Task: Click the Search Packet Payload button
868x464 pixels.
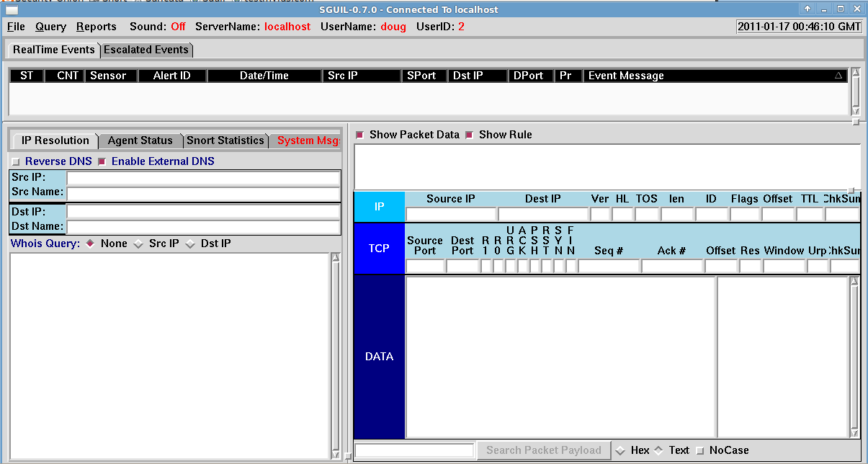Action: pos(543,450)
